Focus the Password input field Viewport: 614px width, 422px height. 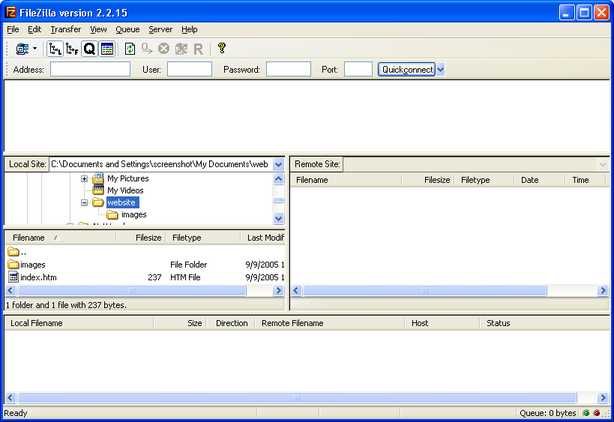(x=289, y=69)
